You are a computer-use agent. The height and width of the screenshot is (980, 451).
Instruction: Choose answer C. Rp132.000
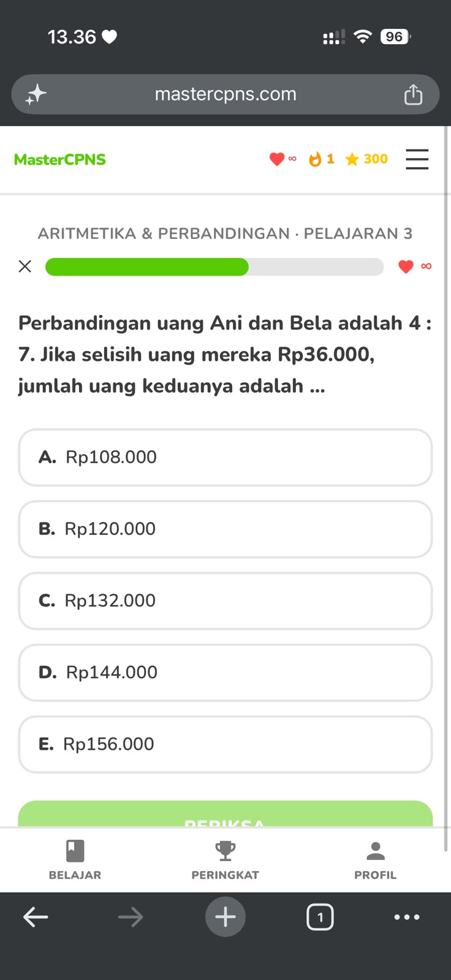click(225, 601)
